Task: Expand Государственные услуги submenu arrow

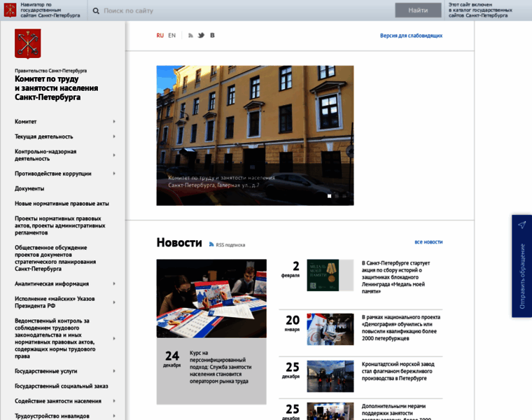Action: (x=114, y=371)
